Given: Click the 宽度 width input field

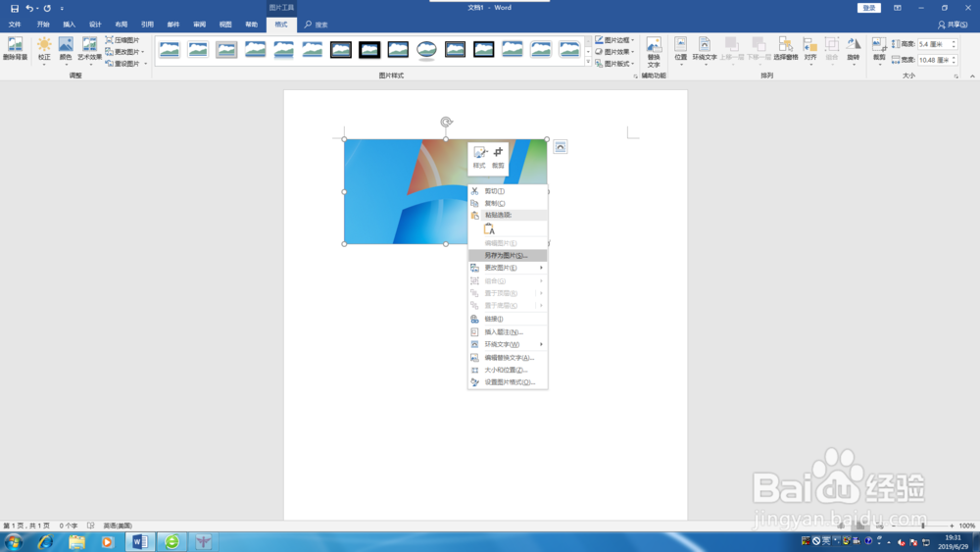Looking at the screenshot, I should click(x=936, y=60).
